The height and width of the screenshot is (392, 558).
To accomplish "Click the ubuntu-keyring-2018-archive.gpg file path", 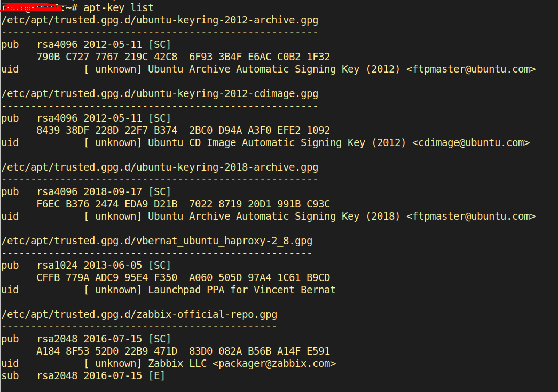I will click(x=160, y=167).
